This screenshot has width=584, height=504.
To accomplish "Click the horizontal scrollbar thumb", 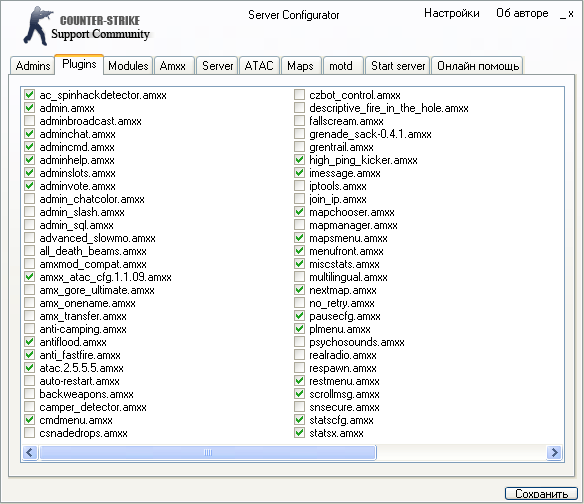I will (x=208, y=453).
